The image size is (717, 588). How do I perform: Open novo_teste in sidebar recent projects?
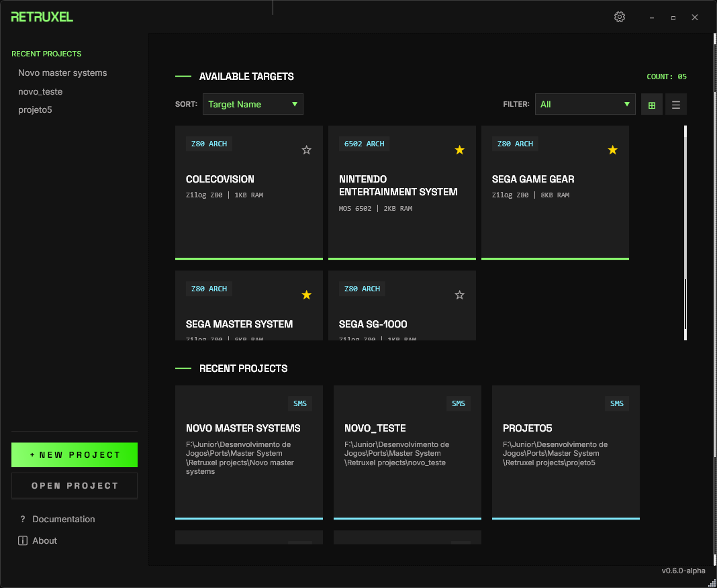40,92
